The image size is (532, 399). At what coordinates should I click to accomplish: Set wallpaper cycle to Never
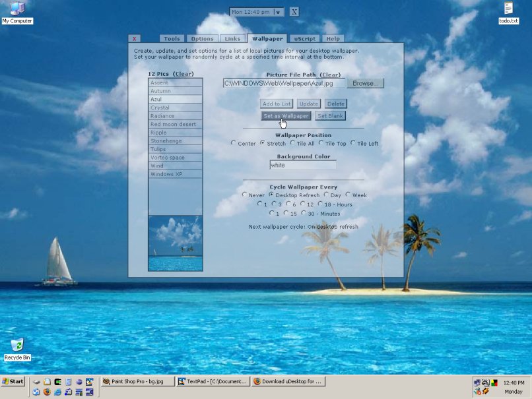click(x=244, y=195)
